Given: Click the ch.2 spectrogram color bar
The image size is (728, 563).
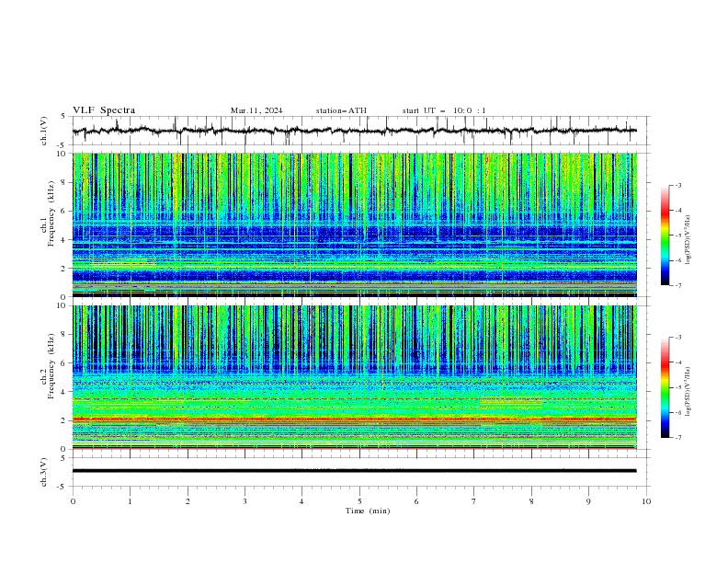Looking at the screenshot, I should (665, 387).
